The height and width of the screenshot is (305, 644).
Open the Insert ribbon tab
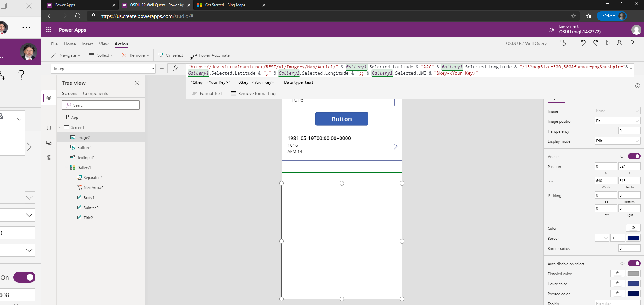point(87,44)
